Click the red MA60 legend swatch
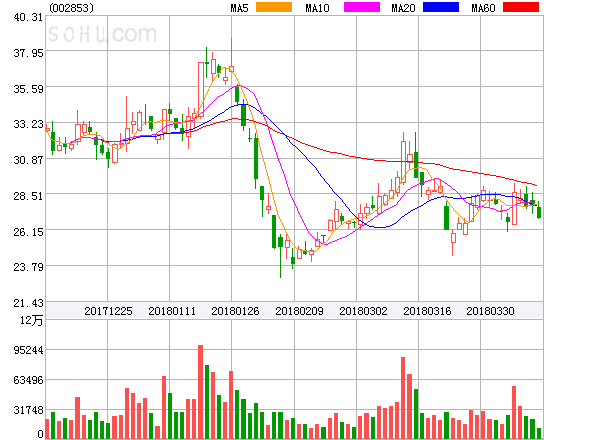Screen dimensions: 600x440 point(521,7)
